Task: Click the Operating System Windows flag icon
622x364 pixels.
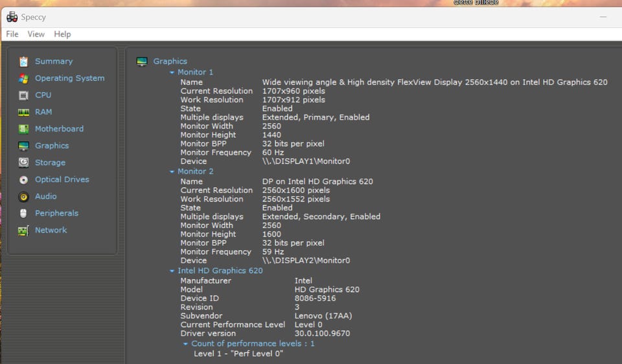Action: tap(23, 78)
